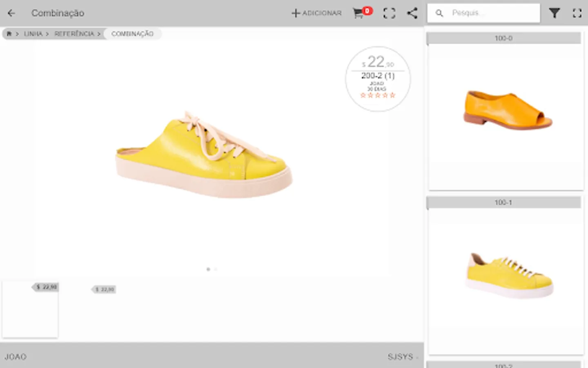Share this product combination

412,13
